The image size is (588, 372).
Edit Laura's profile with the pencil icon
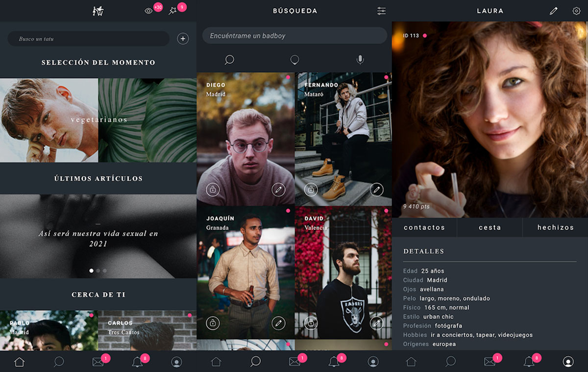tap(553, 11)
